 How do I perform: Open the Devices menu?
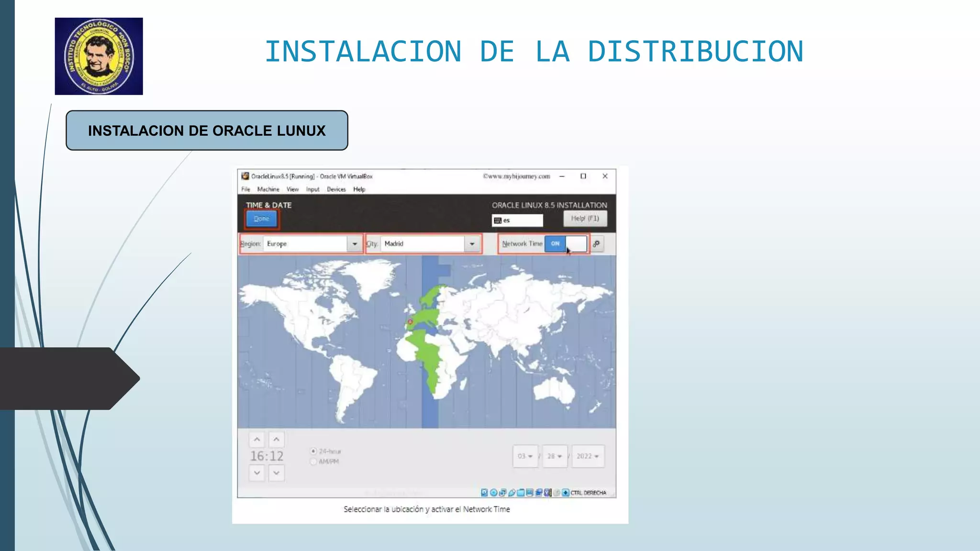click(x=336, y=189)
